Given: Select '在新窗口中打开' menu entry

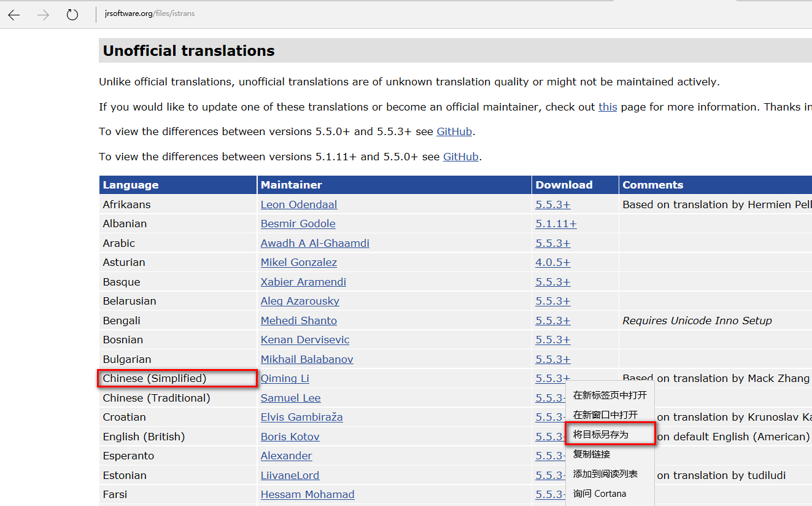Looking at the screenshot, I should pos(605,415).
